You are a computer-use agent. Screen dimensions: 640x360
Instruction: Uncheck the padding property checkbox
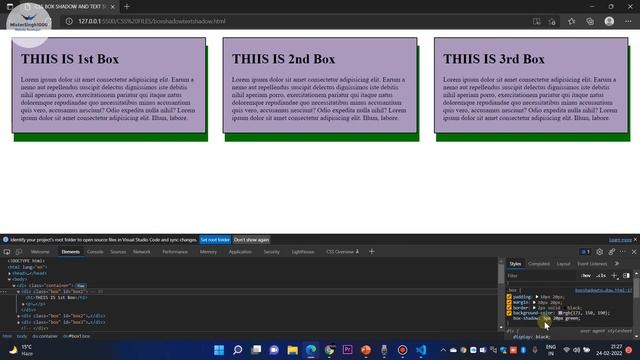pos(509,297)
